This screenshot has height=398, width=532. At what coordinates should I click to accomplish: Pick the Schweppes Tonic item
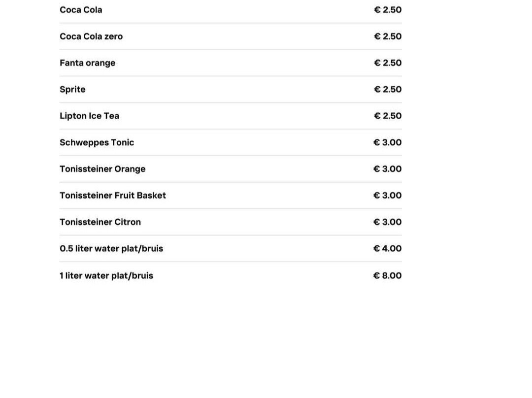97,143
